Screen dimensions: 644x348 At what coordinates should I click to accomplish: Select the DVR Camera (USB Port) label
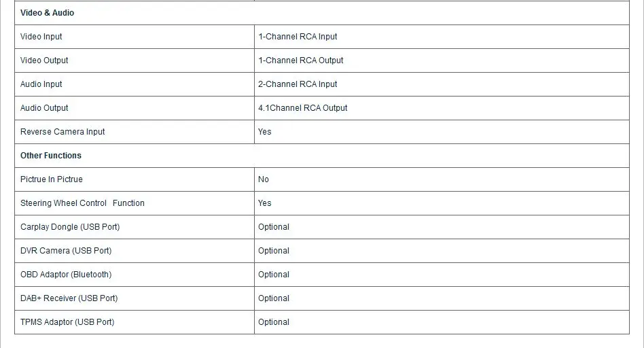(x=66, y=251)
